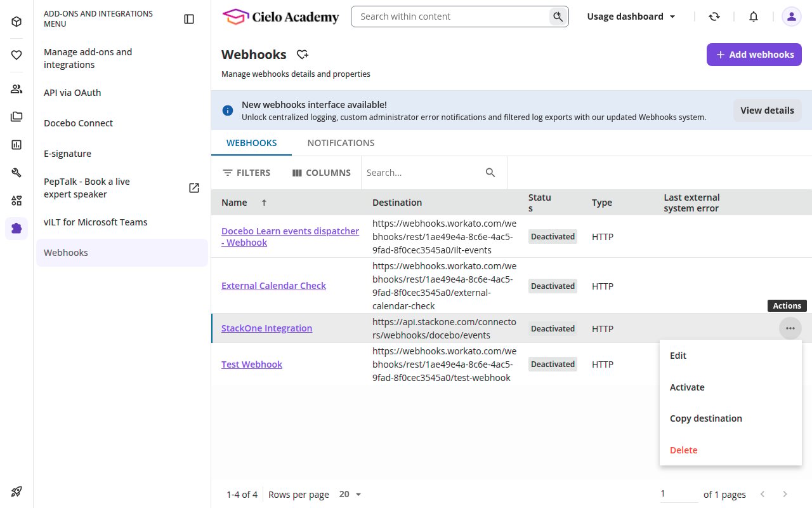
Task: Open Test Webhook link
Action: click(252, 364)
